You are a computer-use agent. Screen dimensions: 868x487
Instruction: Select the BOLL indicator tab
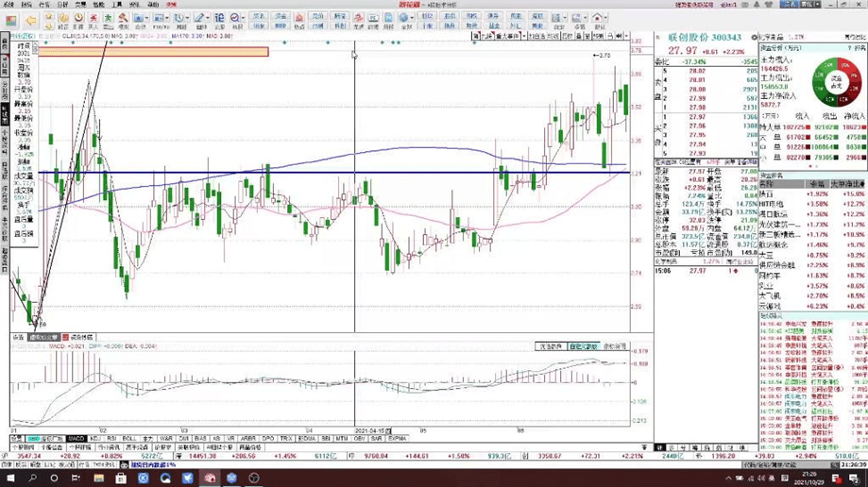(x=129, y=439)
